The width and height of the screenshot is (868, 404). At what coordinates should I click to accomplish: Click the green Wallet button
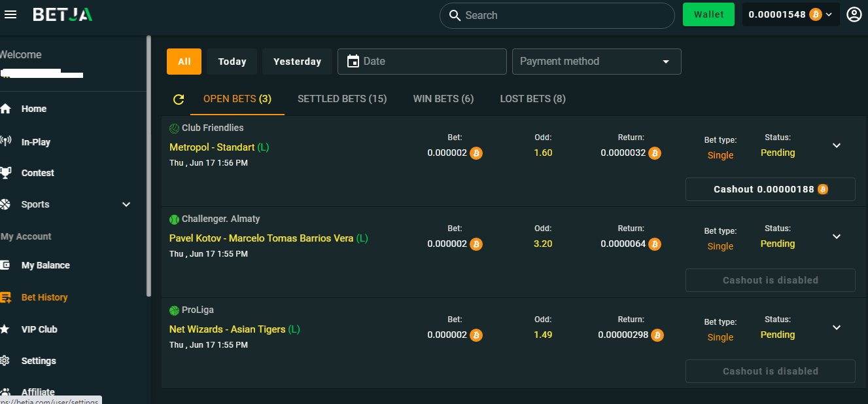pyautogui.click(x=709, y=14)
